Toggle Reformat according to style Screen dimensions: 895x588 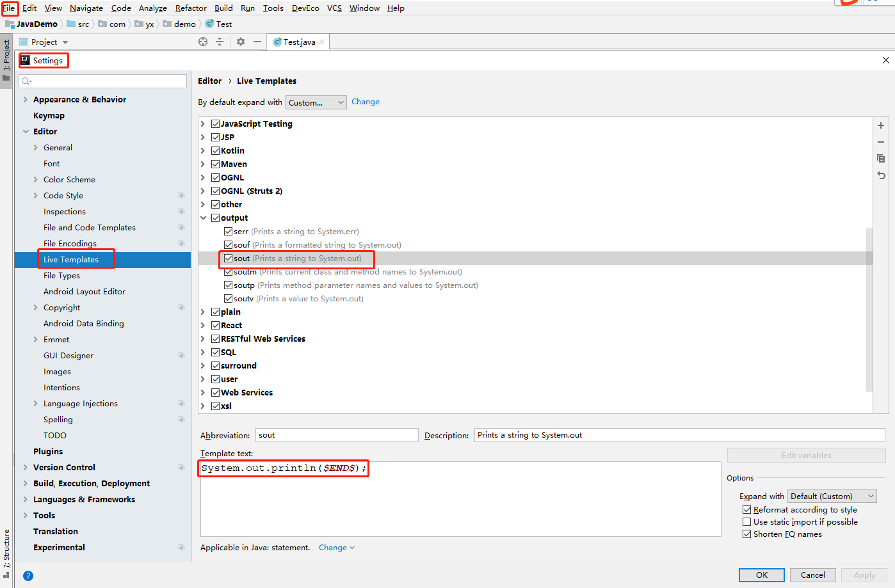(x=746, y=510)
